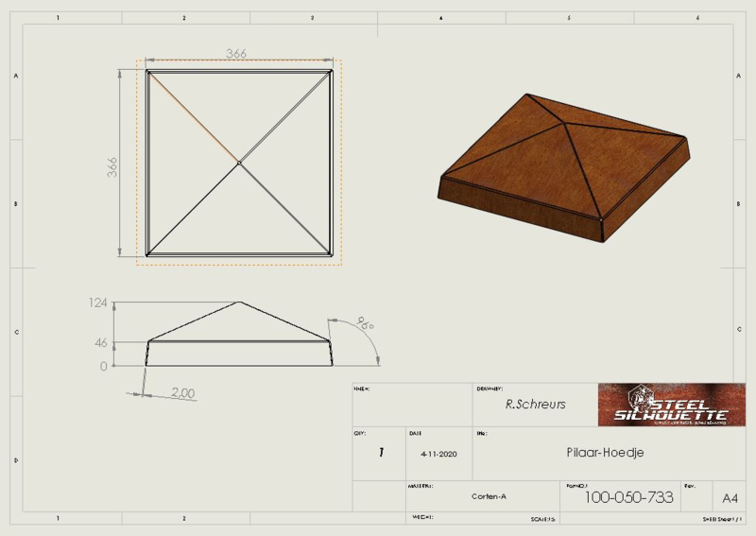Click the DRAWN BY field label
This screenshot has width=756, height=536.
(x=490, y=389)
